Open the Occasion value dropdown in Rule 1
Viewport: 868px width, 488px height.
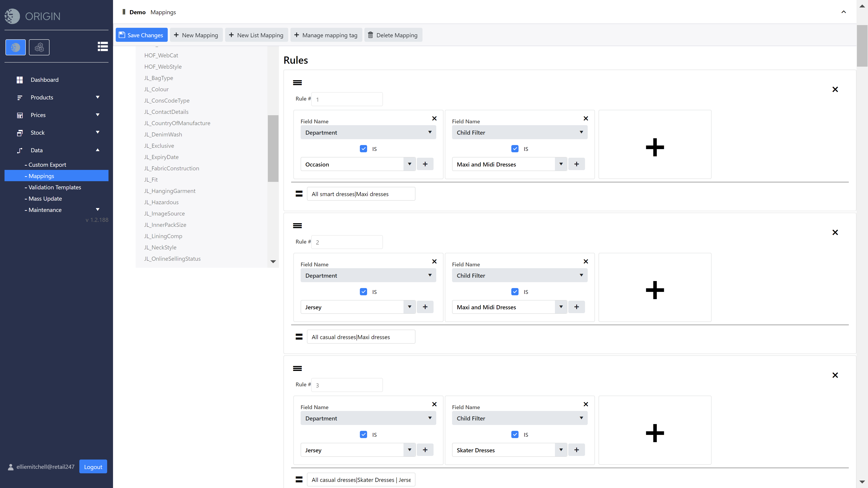click(x=409, y=164)
